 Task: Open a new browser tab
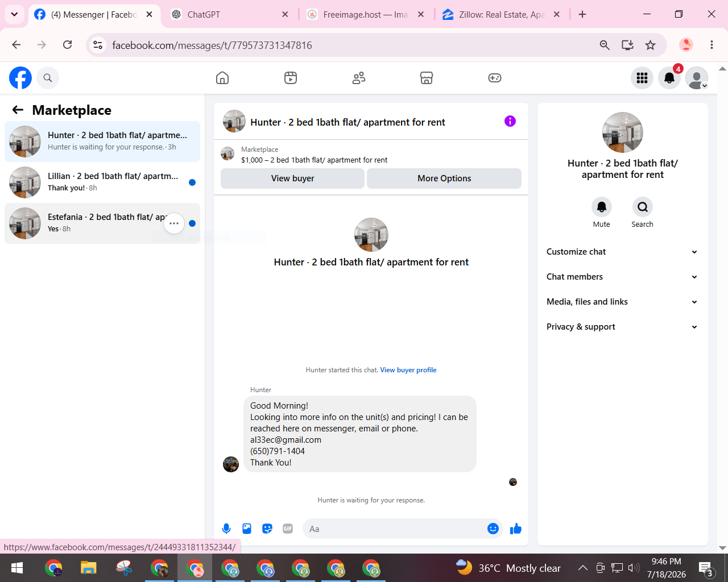click(x=582, y=14)
